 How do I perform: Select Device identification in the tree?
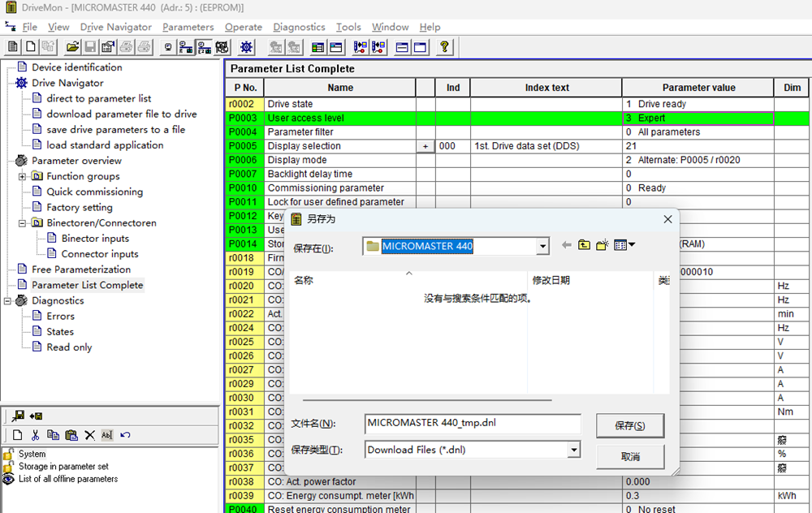[x=76, y=67]
